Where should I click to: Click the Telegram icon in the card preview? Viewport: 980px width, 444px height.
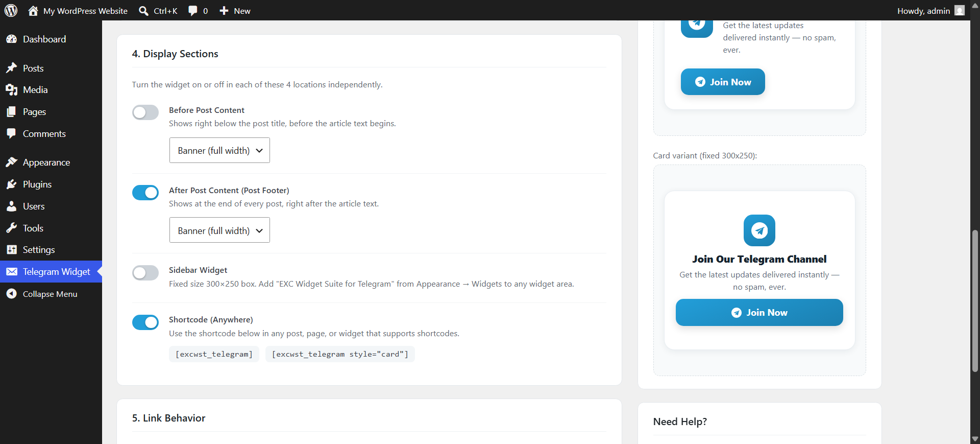pyautogui.click(x=759, y=230)
